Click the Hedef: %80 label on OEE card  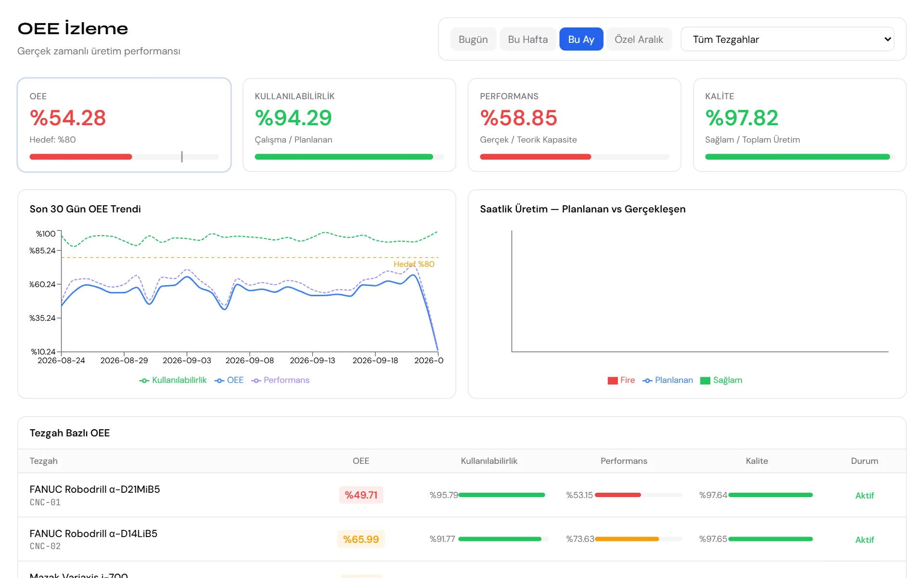53,140
